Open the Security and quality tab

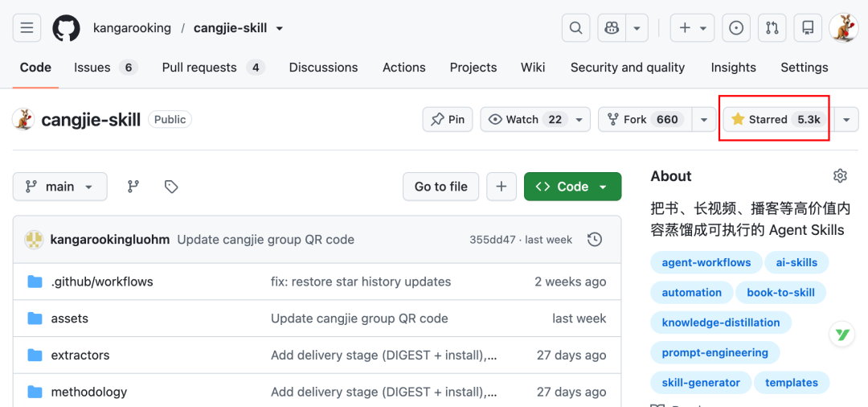628,68
